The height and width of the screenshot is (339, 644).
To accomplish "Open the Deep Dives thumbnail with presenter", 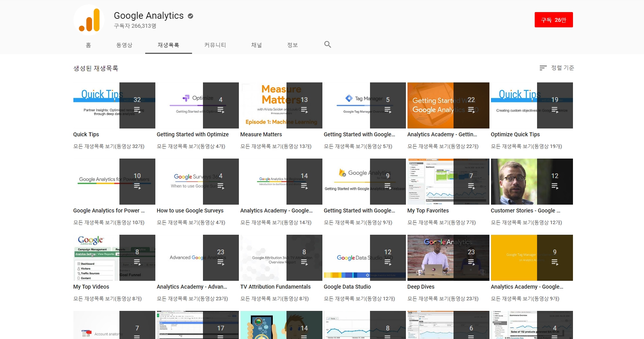I will coord(448,258).
